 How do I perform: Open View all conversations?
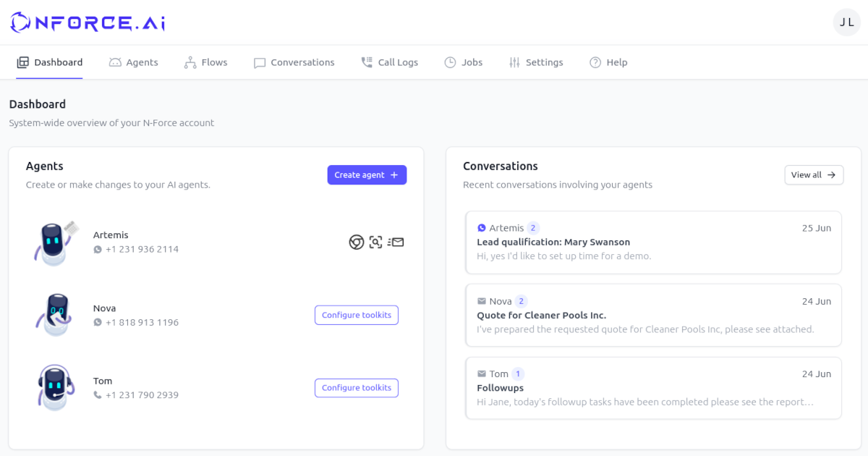[x=814, y=174]
